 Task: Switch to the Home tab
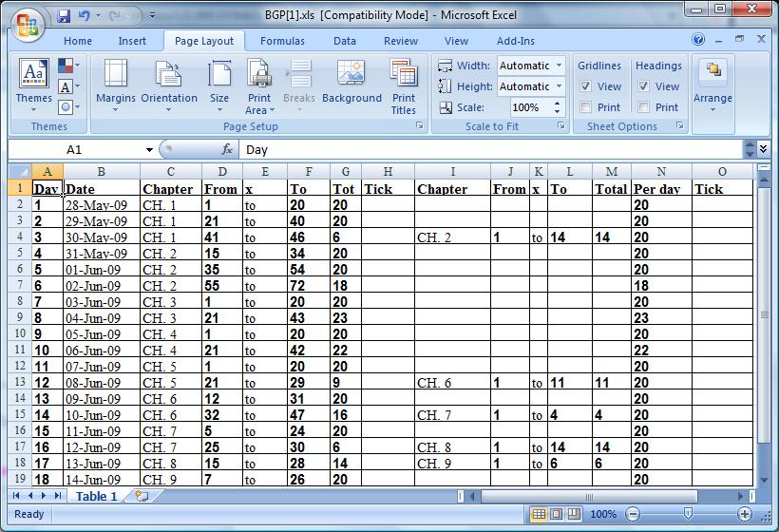[x=78, y=41]
